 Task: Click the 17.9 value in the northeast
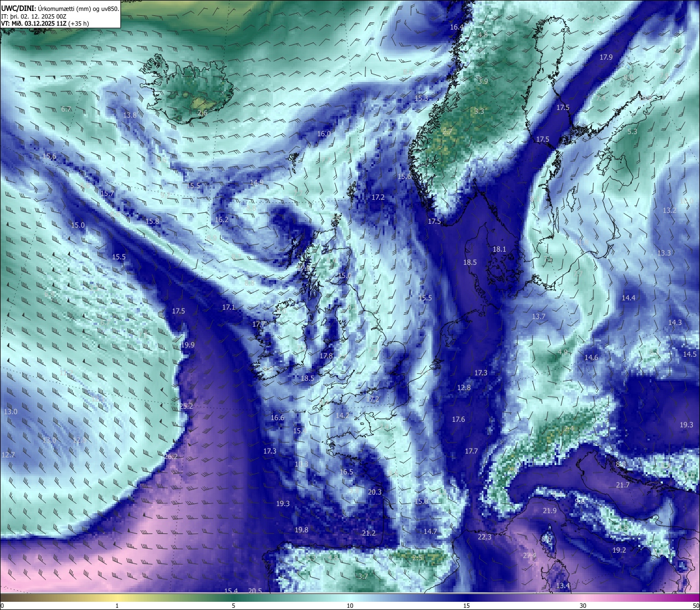[x=606, y=57]
